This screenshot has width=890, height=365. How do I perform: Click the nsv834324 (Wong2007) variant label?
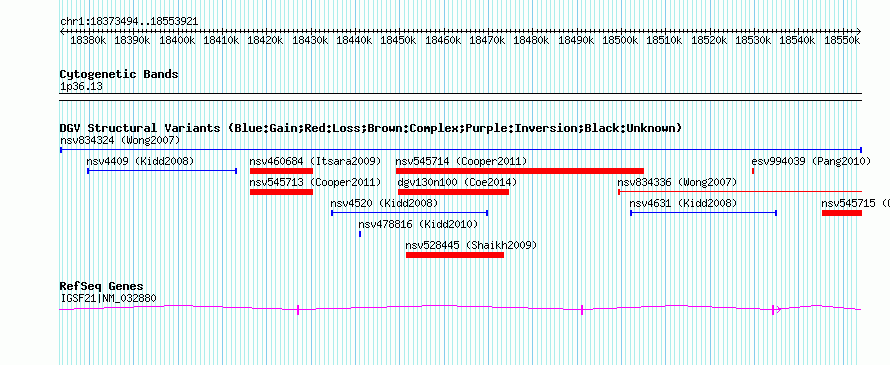120,140
